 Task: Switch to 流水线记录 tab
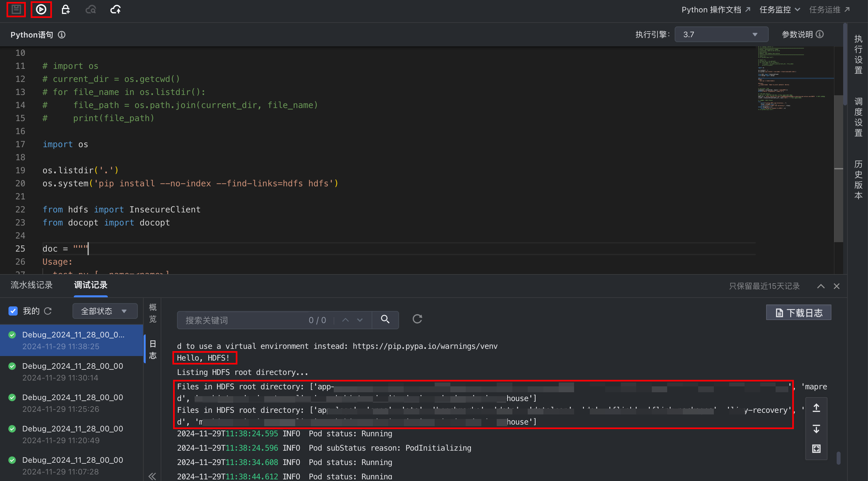coord(32,285)
